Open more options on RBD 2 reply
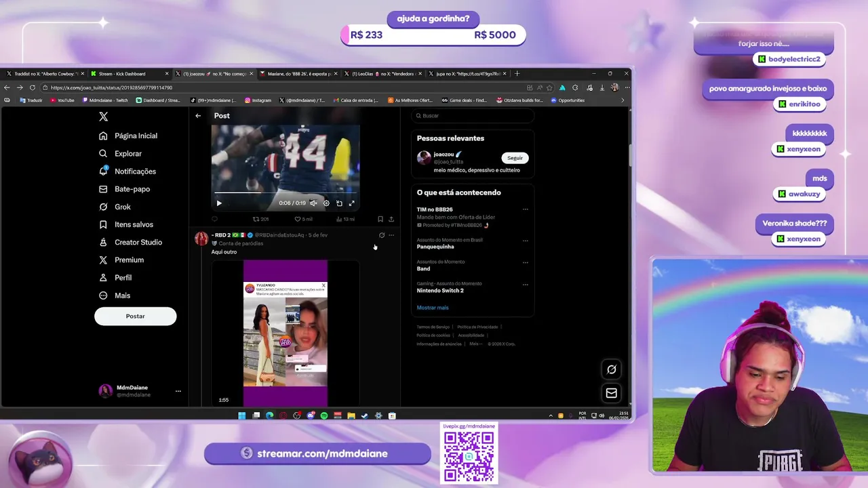868x488 pixels. click(391, 235)
